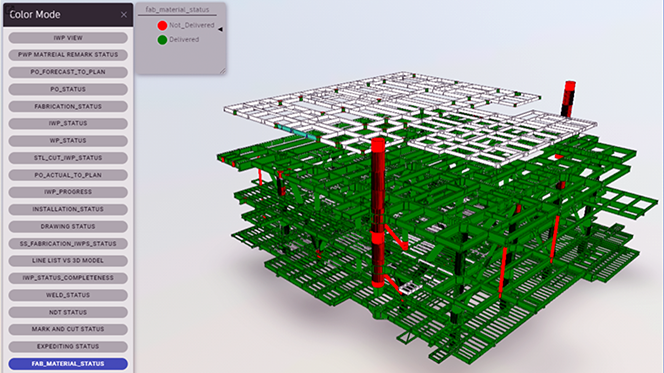Image resolution: width=664 pixels, height=373 pixels.
Task: Choose PO_FORECAST_TO_PLAN color mode
Action: pyautogui.click(x=68, y=72)
